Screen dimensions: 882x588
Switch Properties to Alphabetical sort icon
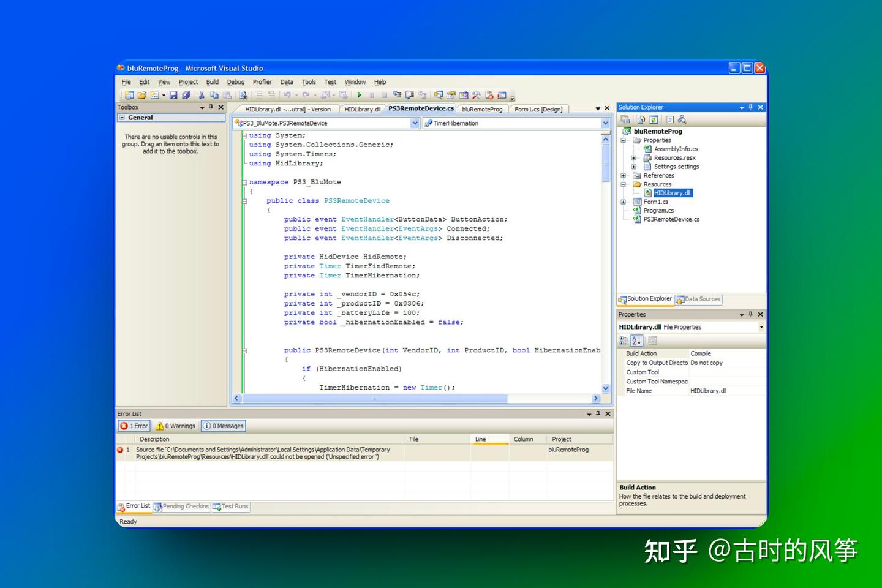click(x=637, y=341)
